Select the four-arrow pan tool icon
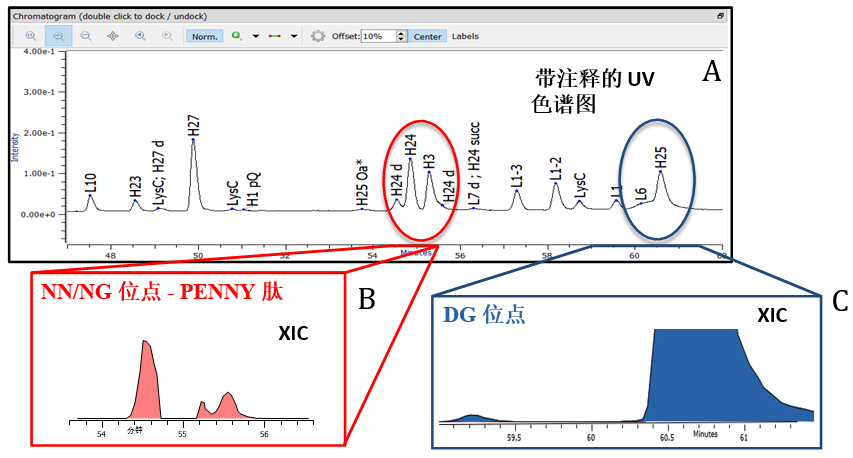This screenshot has width=853, height=458. pos(112,36)
